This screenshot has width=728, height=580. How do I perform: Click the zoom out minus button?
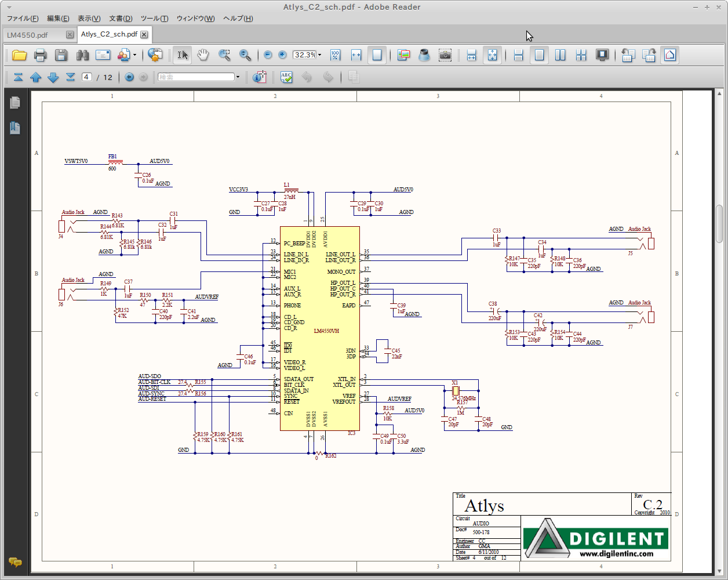pos(268,55)
